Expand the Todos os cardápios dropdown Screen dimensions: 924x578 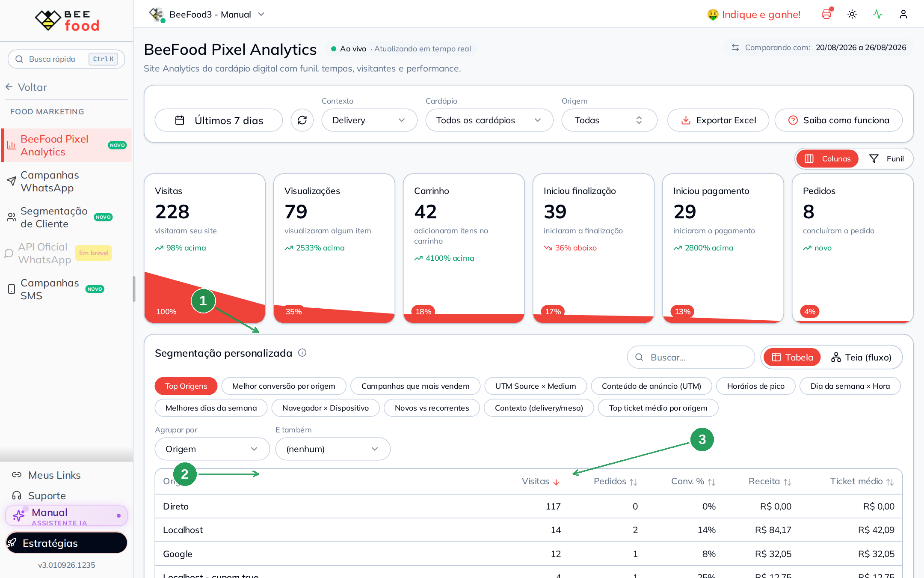coord(489,120)
